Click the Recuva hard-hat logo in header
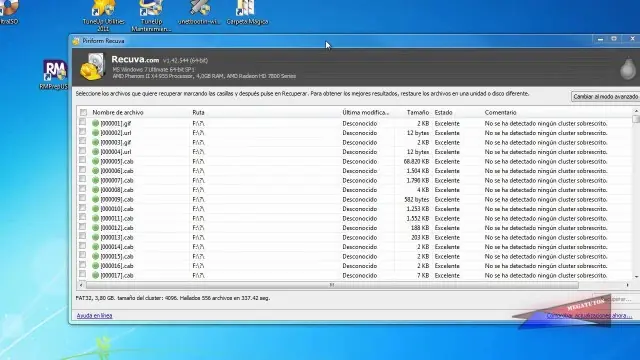The image size is (640, 360). click(x=93, y=67)
